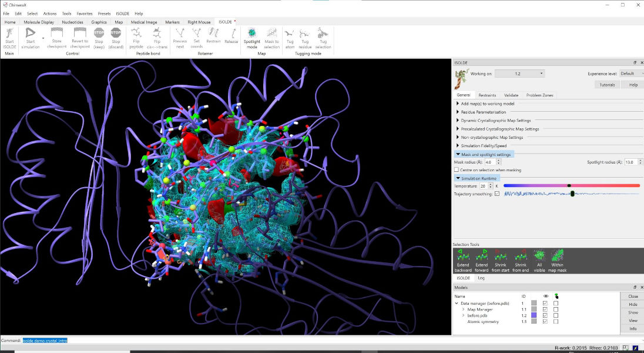Click the Revert to checkpoint icon
The image size is (644, 353).
80,32
